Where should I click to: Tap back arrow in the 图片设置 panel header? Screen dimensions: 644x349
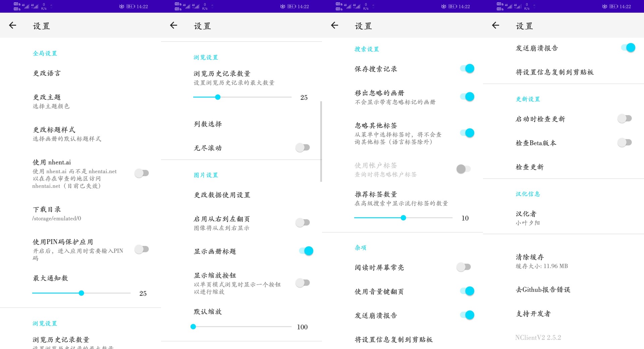point(173,26)
